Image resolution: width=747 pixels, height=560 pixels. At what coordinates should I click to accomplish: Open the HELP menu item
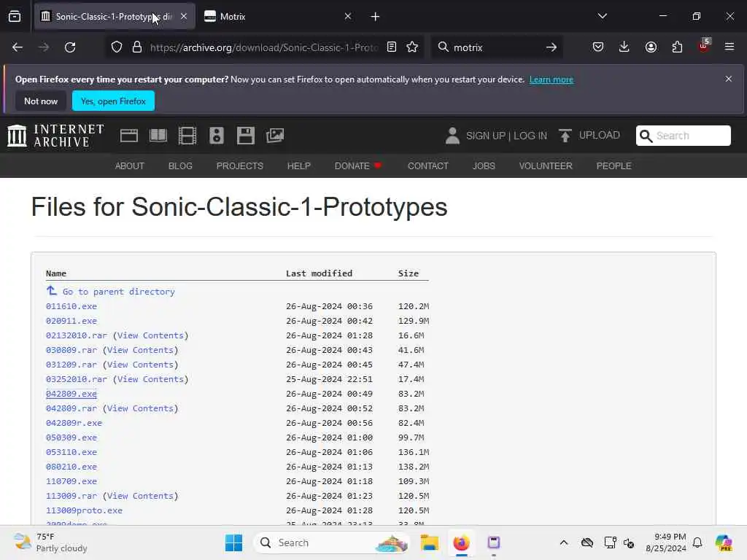coord(298,166)
